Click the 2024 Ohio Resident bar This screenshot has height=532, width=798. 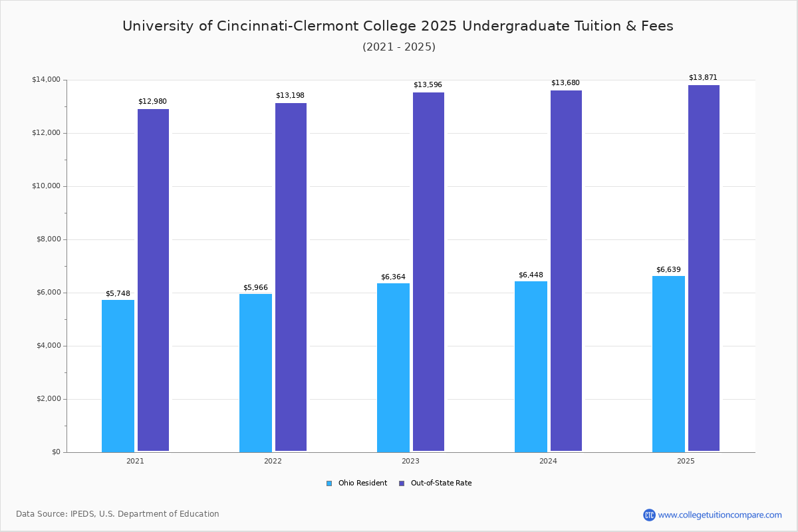(x=531, y=366)
